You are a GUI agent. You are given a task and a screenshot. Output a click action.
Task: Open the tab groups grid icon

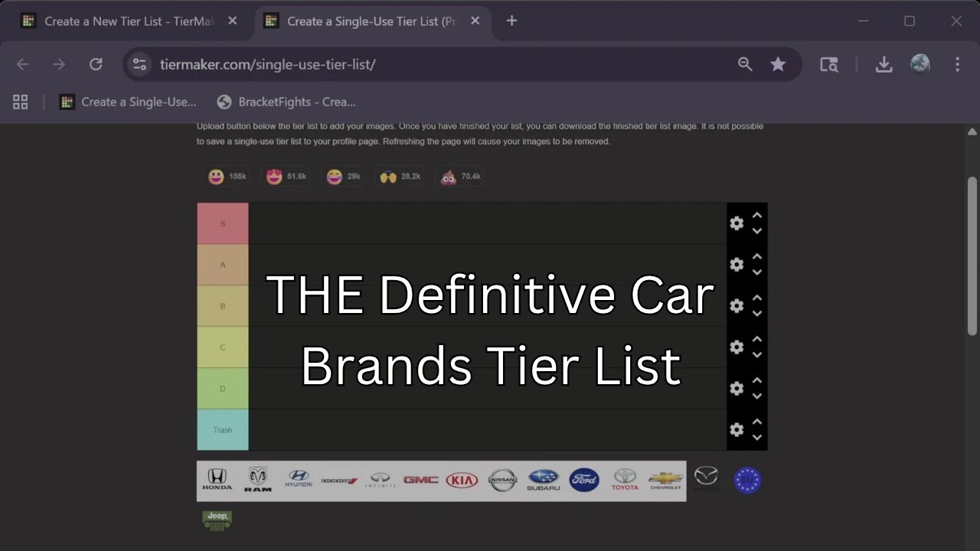21,102
